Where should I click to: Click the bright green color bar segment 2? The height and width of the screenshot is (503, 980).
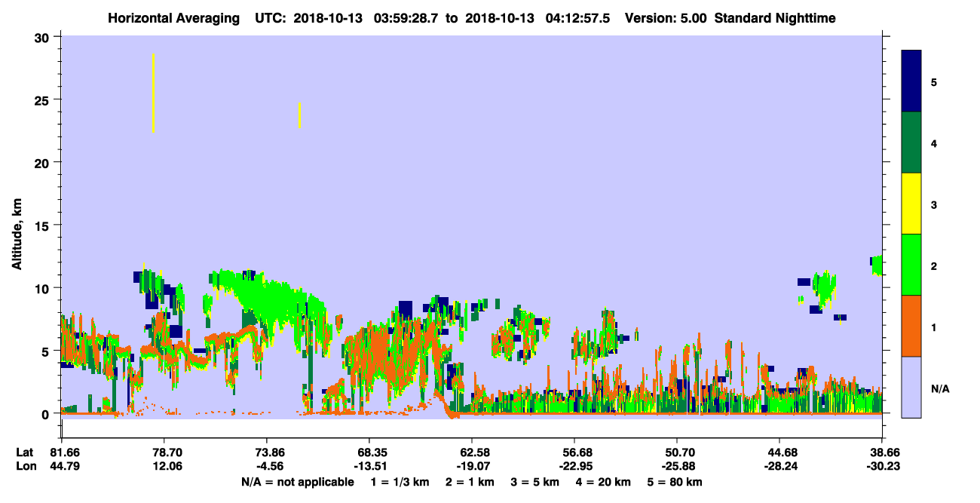coord(911,265)
